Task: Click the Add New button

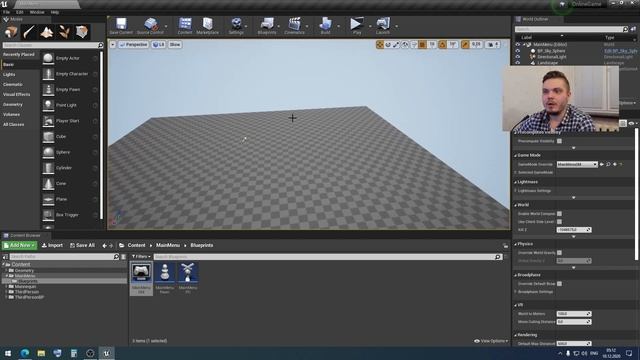Action: pos(19,245)
